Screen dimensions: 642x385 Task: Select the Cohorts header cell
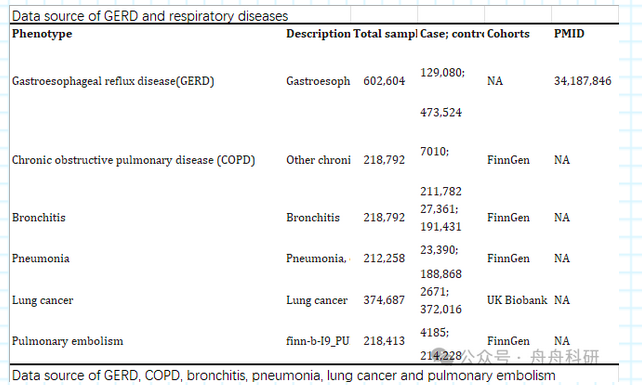[x=508, y=34]
